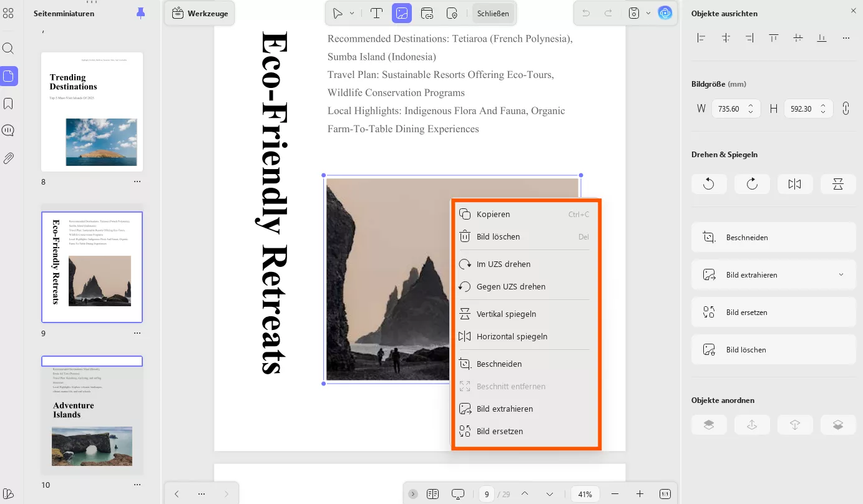Open the AI assistant icon
The image size is (863, 504).
tap(665, 13)
